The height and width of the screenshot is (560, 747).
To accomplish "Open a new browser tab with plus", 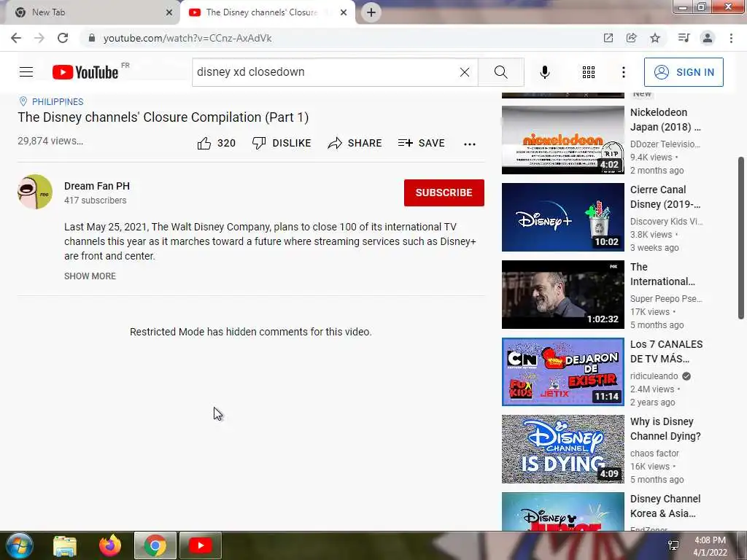I will (371, 12).
